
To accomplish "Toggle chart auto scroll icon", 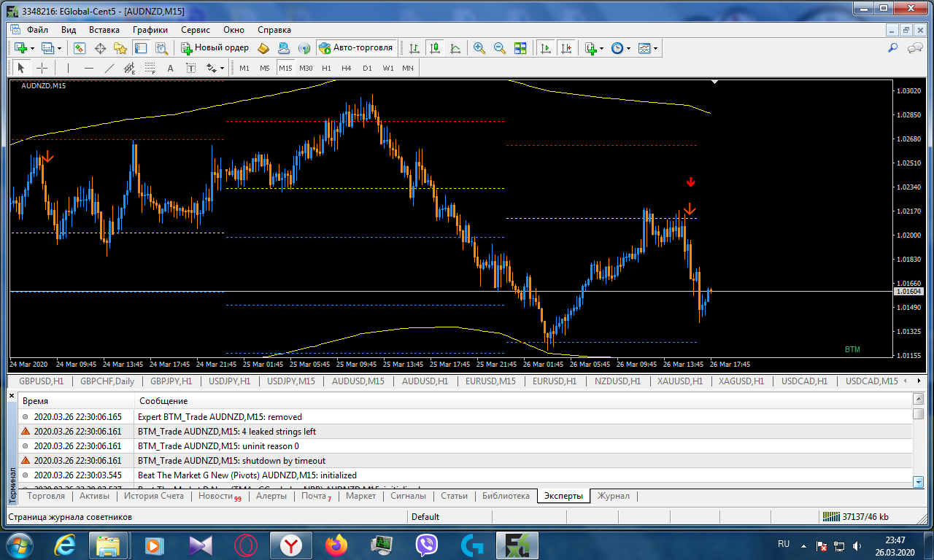I will [x=545, y=48].
